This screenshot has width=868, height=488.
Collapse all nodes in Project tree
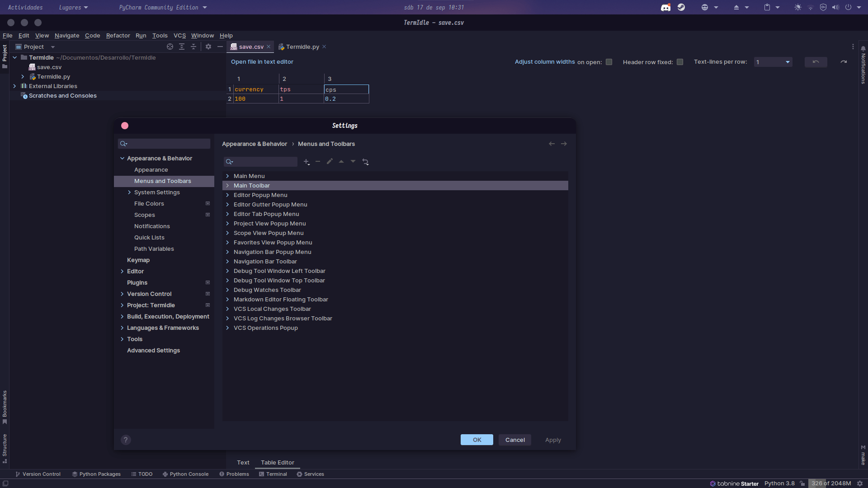pyautogui.click(x=193, y=47)
